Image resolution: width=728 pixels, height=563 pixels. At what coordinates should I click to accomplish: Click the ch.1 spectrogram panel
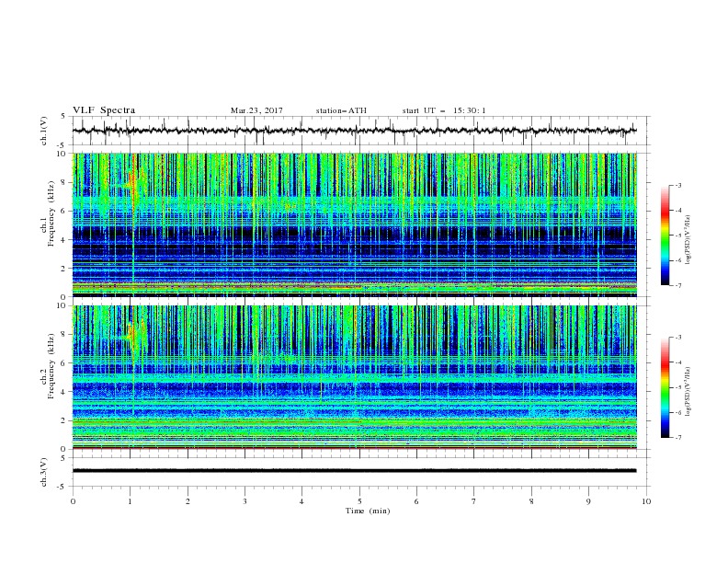354,224
